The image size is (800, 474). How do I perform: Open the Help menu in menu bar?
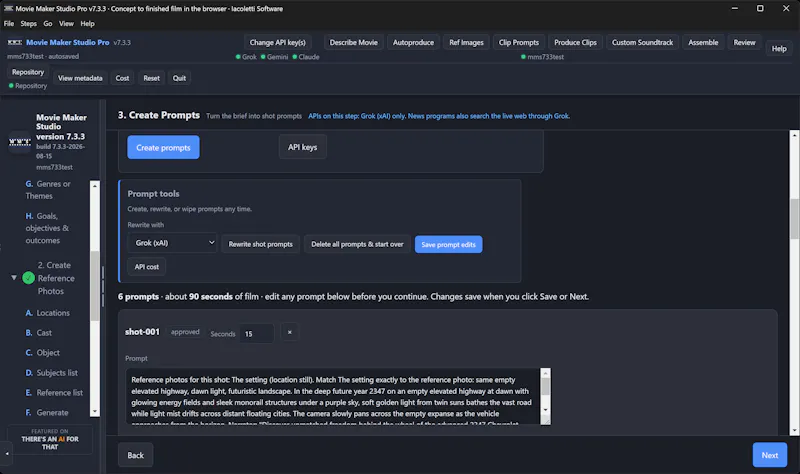[x=87, y=23]
